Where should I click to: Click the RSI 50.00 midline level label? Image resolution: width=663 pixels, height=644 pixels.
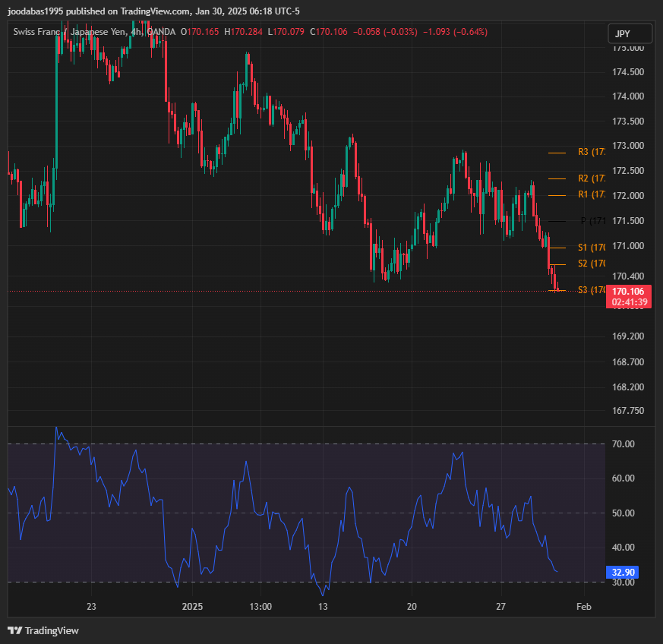pos(623,513)
